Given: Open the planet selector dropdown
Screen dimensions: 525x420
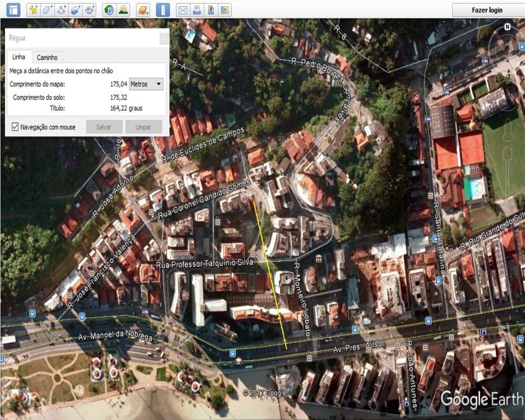Looking at the screenshot, I should point(143,9).
